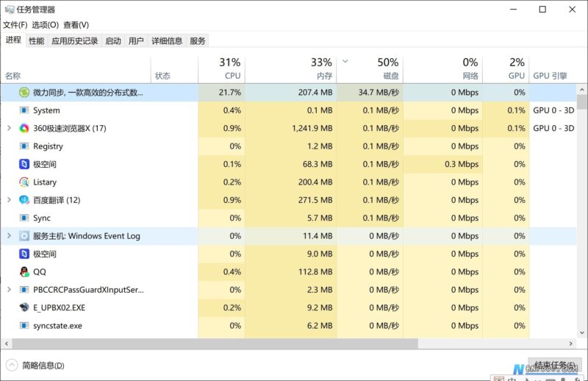The width and height of the screenshot is (588, 381).
Task: Click the syncstate.exe process icon
Action: point(24,326)
